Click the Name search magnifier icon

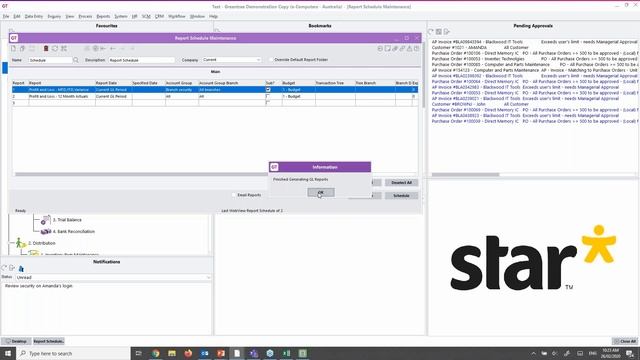click(76, 60)
